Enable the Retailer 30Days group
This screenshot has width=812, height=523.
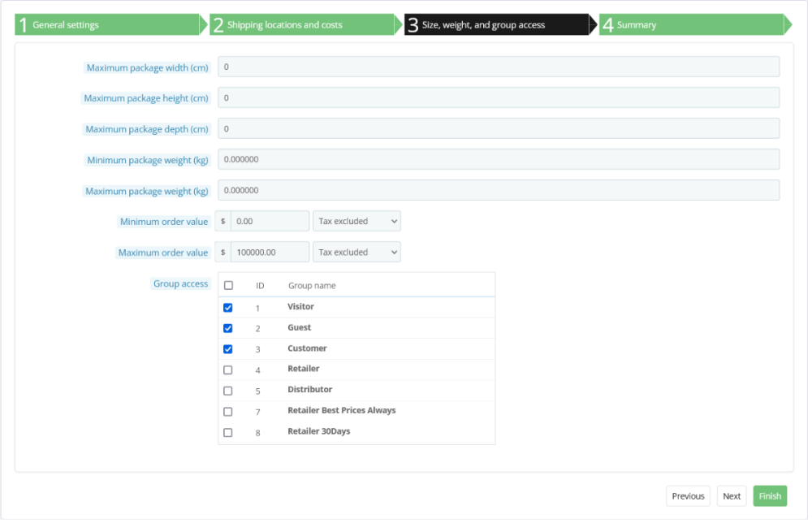[228, 432]
